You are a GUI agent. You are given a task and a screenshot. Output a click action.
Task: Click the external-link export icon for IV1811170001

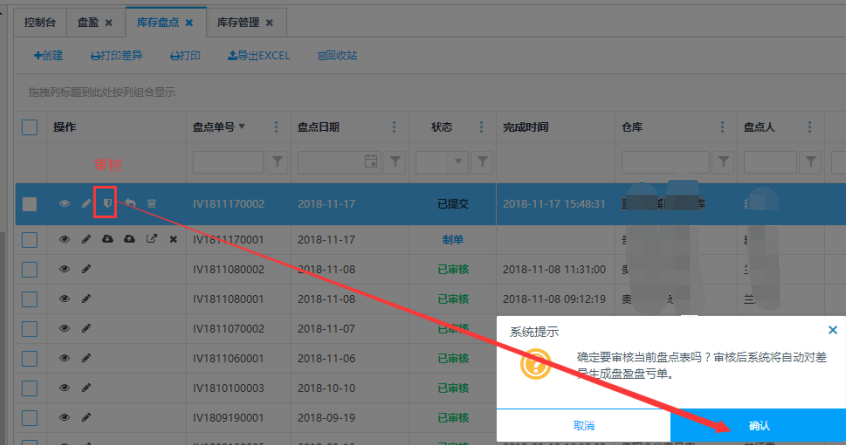pyautogui.click(x=151, y=240)
